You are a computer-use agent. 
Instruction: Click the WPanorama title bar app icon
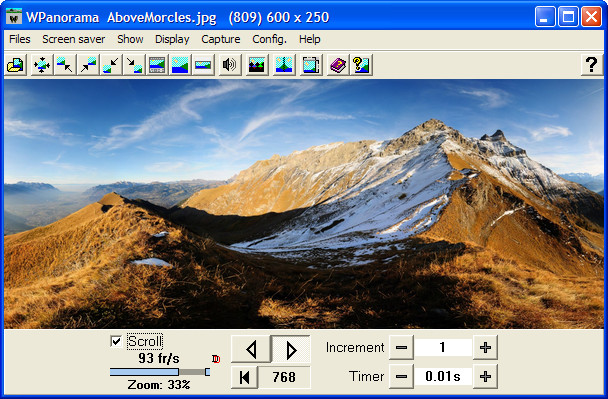pos(14,17)
